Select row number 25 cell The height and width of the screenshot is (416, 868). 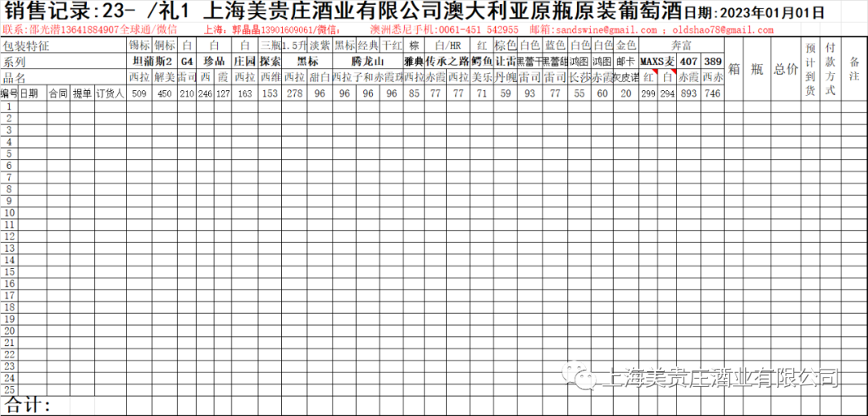tap(10, 389)
